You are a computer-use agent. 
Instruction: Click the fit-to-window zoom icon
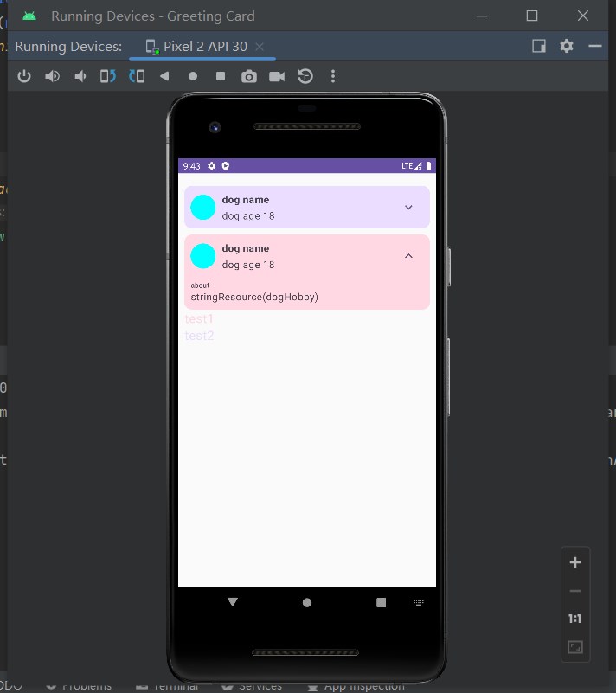(x=574, y=647)
